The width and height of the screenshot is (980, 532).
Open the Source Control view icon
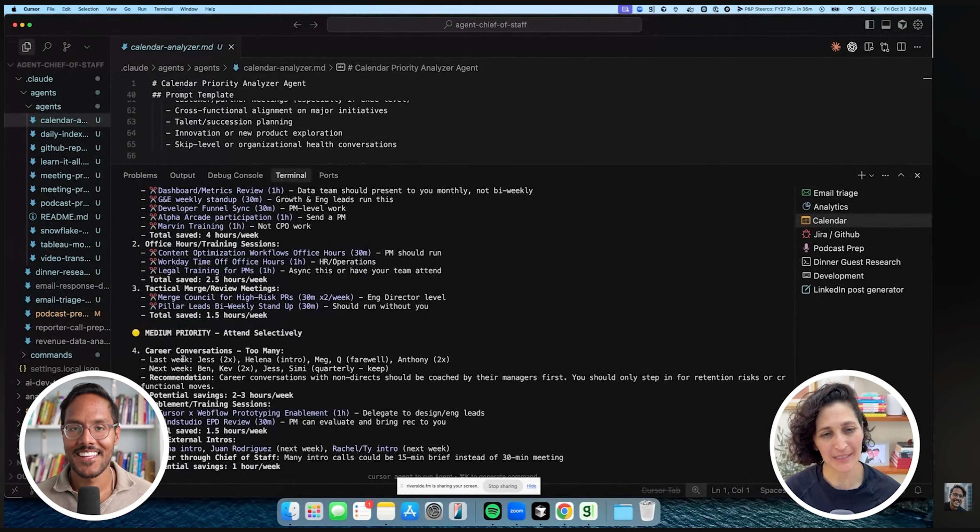pyautogui.click(x=67, y=47)
